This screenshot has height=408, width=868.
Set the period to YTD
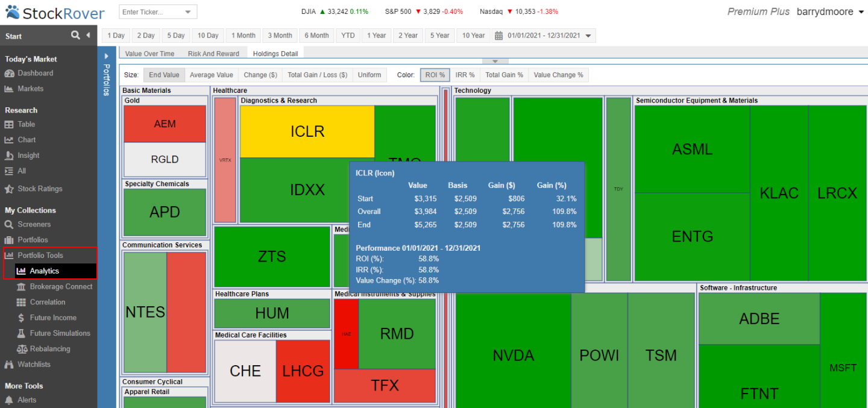pos(347,35)
